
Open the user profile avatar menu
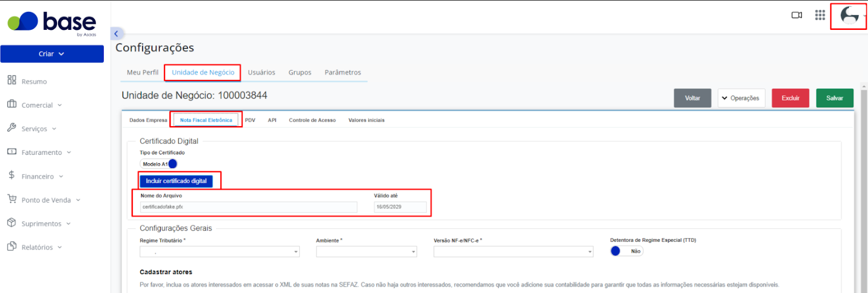(850, 15)
